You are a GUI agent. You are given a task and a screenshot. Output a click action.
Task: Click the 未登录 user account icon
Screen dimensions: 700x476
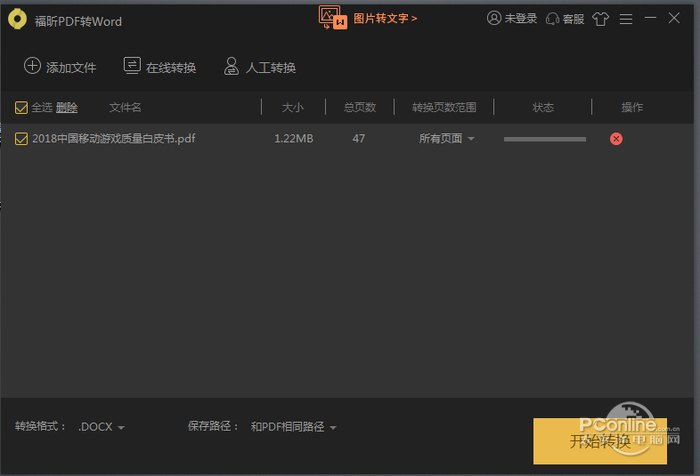(x=494, y=18)
